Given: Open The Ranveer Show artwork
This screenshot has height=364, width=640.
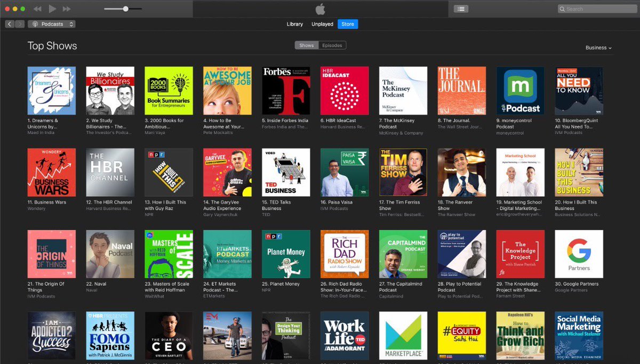Looking at the screenshot, I should [x=462, y=173].
